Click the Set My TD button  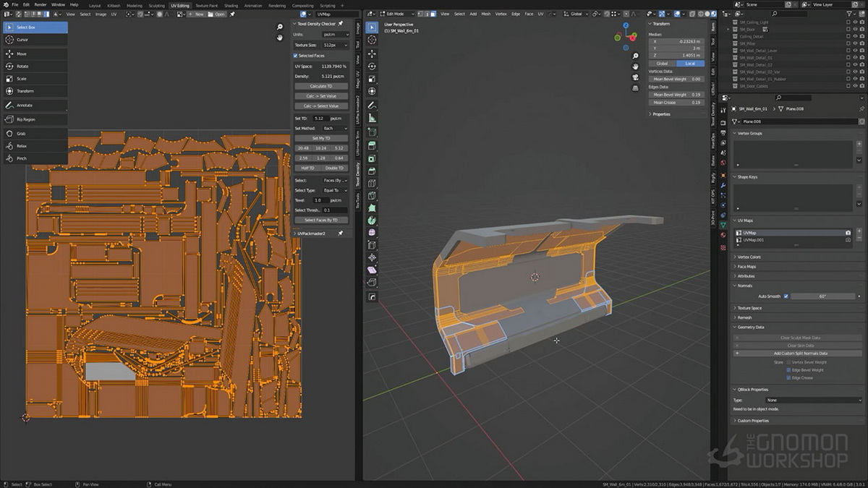(x=321, y=138)
